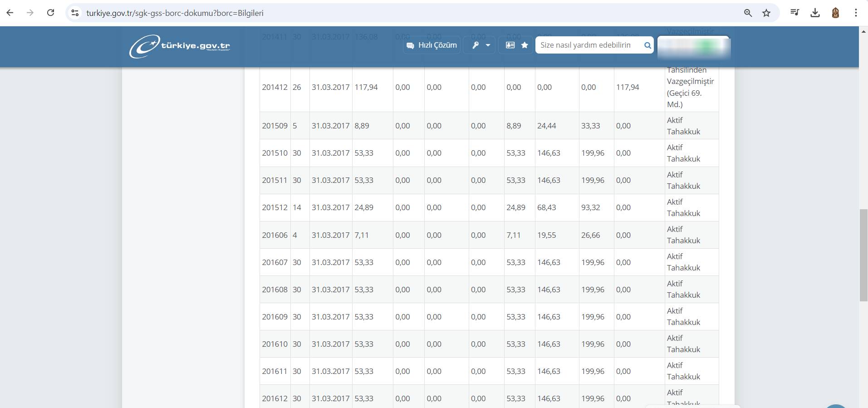Click day count 14 in 201512 row

[297, 207]
